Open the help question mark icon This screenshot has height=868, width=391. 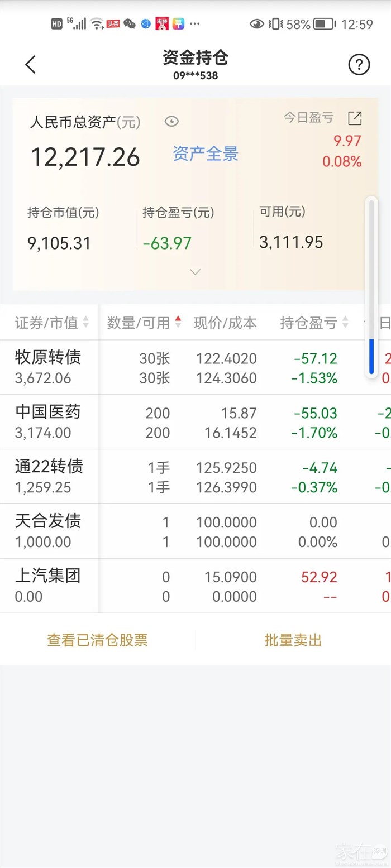pyautogui.click(x=359, y=65)
